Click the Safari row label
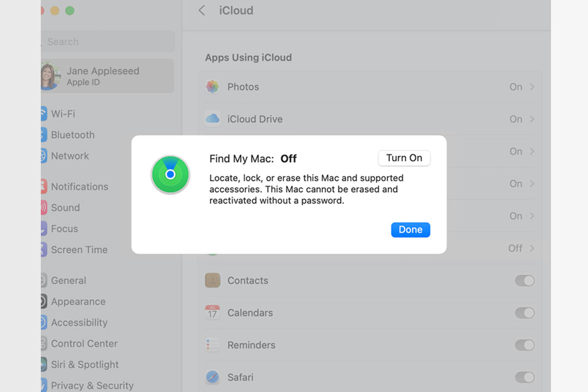 [241, 377]
